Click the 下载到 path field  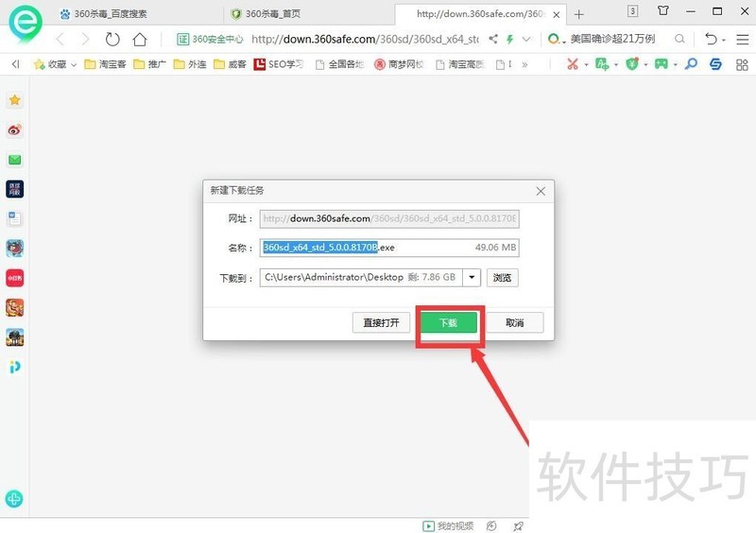coord(361,277)
